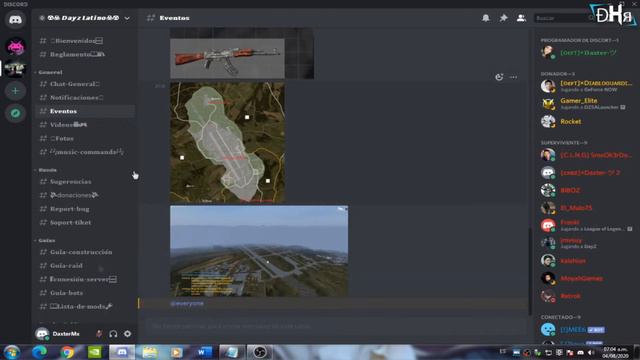The image size is (640, 360).
Task: Open the member playing GeForce NOW
Action: (587, 86)
